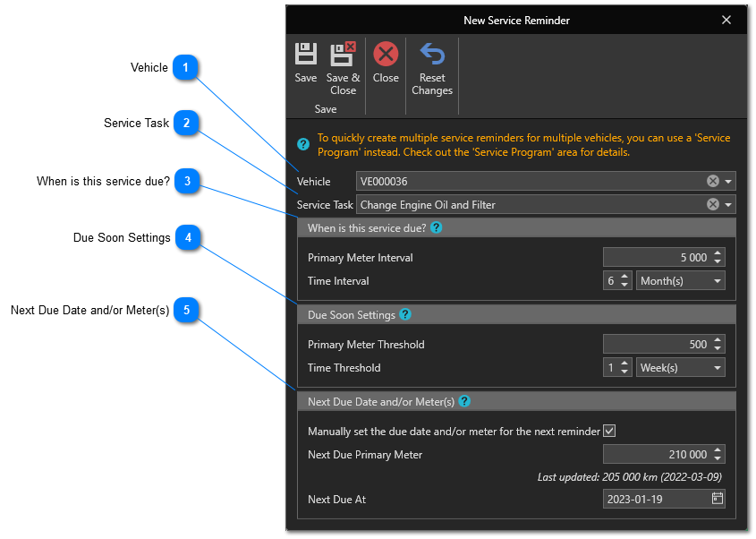
Task: Increase the Primary Meter Interval value
Action: [718, 253]
